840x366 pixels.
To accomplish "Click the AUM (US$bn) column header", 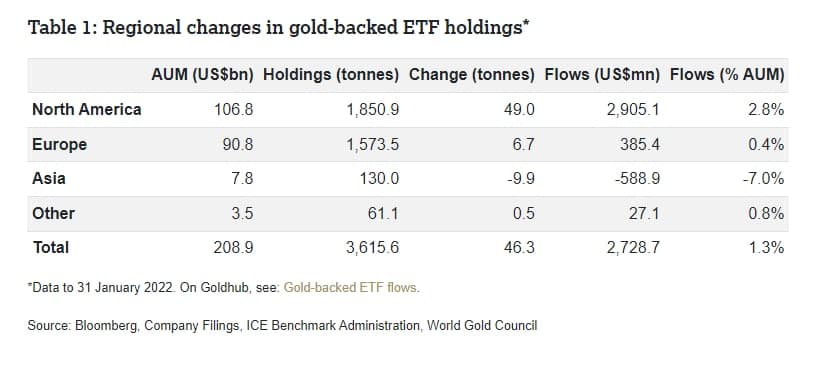I will point(202,75).
